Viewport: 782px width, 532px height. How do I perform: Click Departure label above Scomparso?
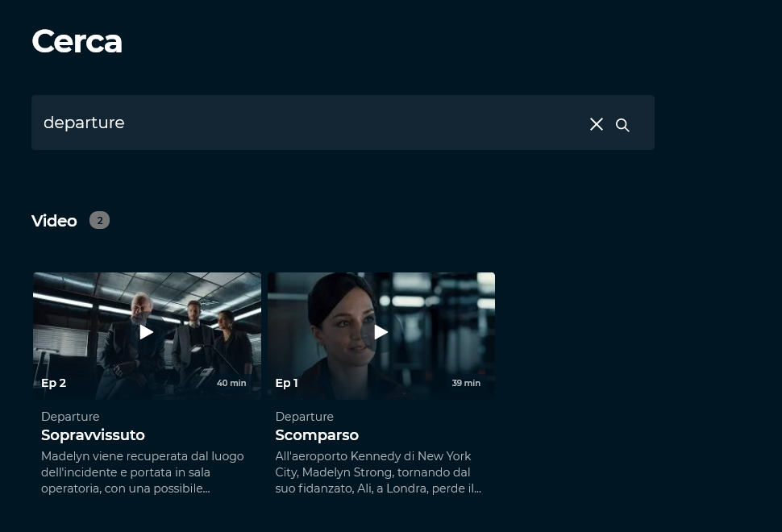(304, 416)
